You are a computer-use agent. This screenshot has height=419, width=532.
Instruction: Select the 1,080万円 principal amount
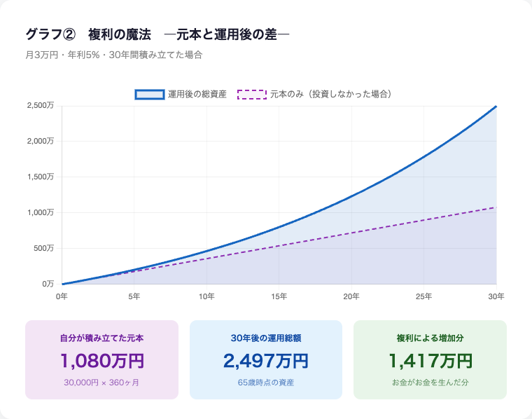pyautogui.click(x=101, y=361)
